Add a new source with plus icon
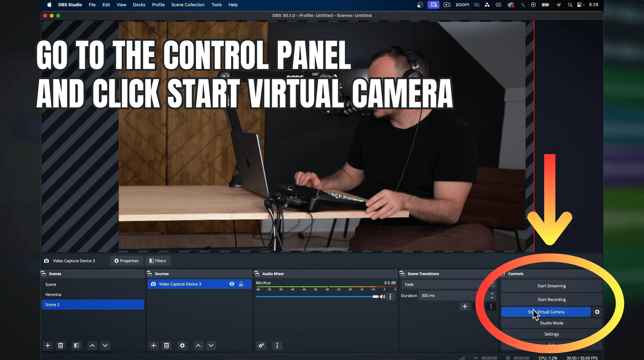644x360 pixels. 153,345
